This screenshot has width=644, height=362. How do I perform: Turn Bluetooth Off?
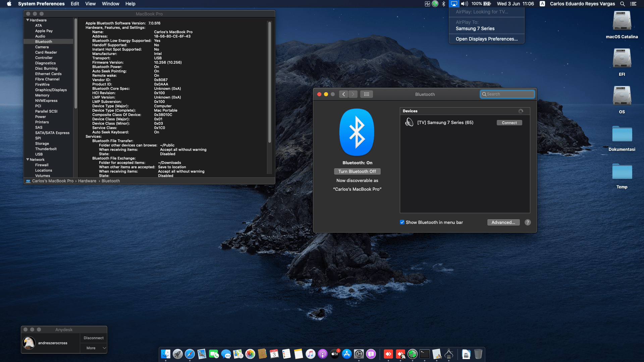point(357,171)
